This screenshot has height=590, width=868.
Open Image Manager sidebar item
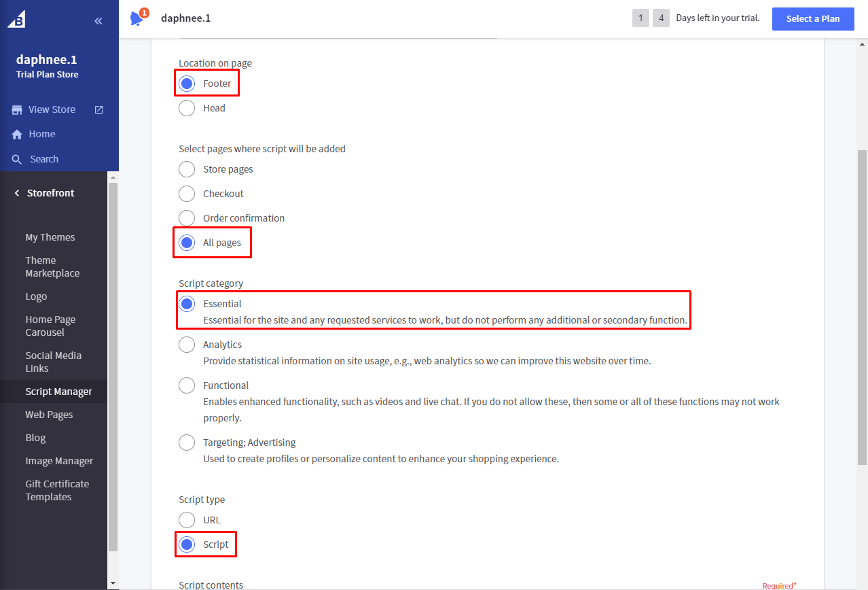59,461
